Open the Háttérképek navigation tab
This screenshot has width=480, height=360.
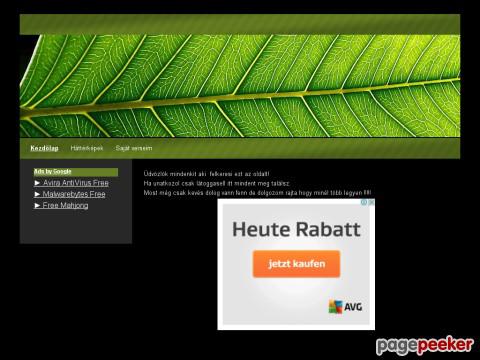click(x=87, y=148)
